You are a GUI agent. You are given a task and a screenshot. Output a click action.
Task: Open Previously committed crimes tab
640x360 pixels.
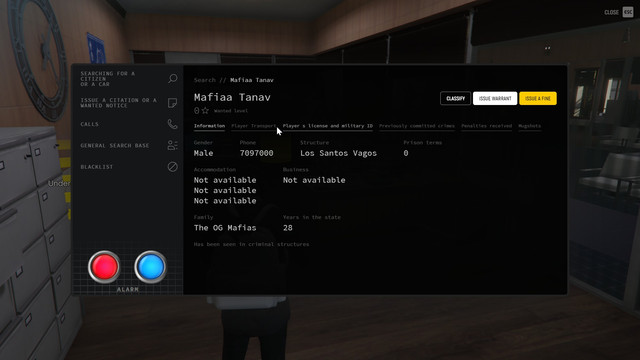click(417, 126)
